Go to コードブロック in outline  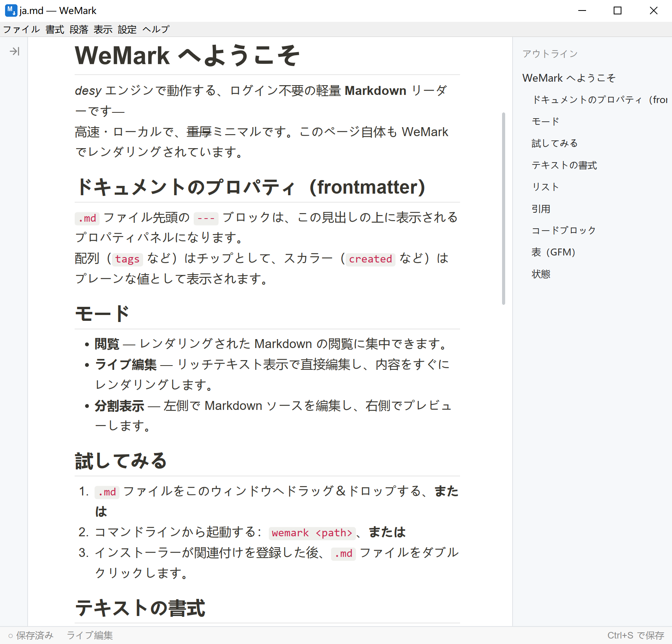coord(564,231)
